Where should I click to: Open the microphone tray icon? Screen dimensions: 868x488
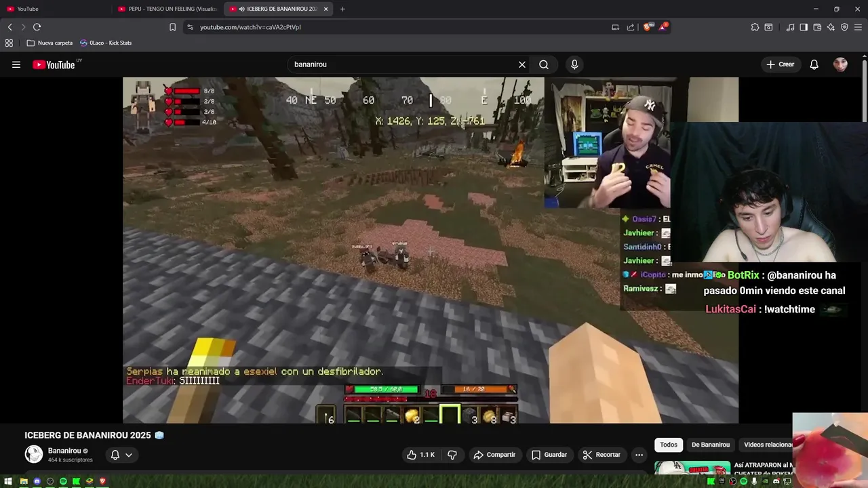[755, 481]
